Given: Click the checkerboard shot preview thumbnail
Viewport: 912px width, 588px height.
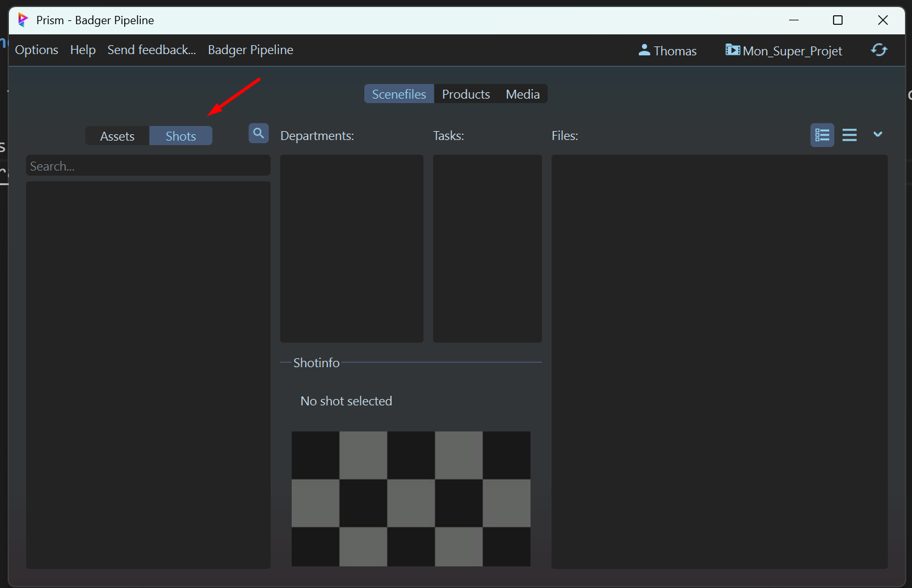Looking at the screenshot, I should (411, 498).
